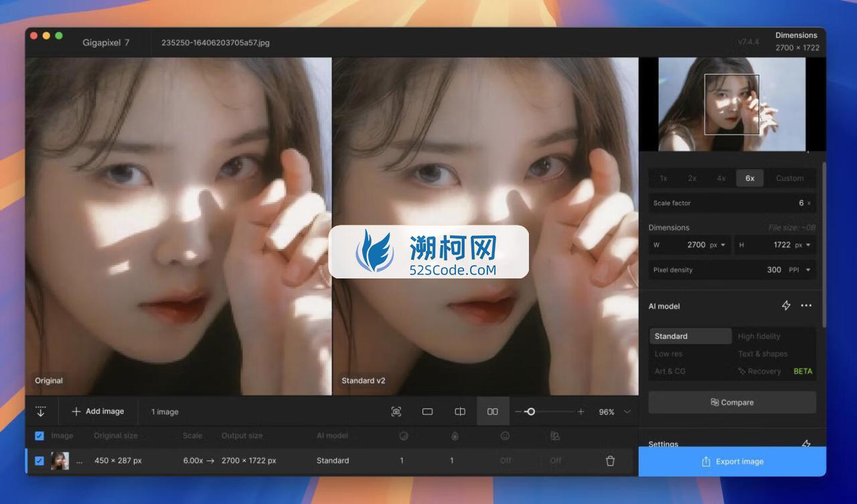Open the 96% zoom level dropdown
This screenshot has height=504, width=857.
click(615, 412)
